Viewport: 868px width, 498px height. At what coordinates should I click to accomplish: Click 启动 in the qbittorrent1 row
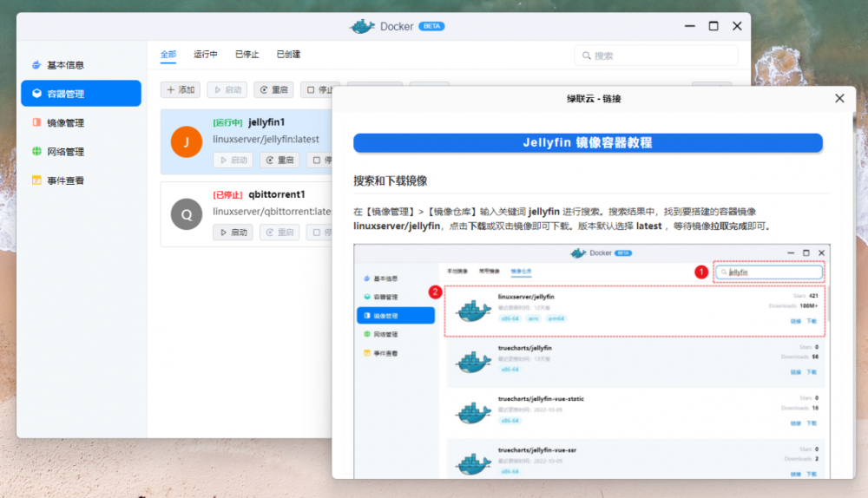click(x=233, y=233)
